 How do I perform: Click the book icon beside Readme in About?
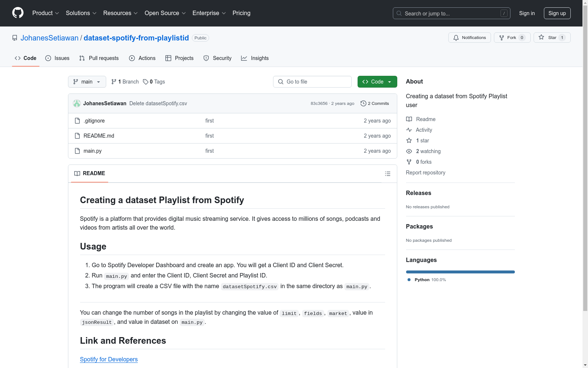click(x=409, y=119)
